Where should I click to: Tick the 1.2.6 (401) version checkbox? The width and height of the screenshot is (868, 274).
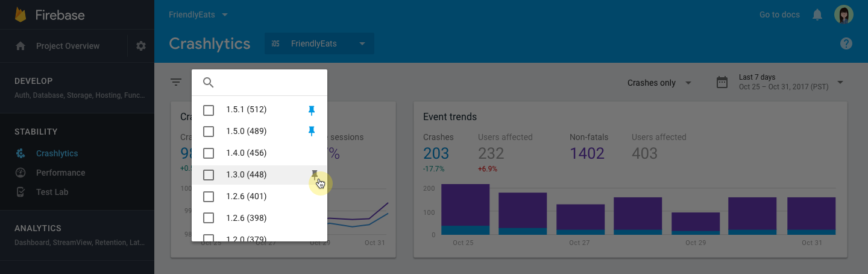tap(209, 196)
